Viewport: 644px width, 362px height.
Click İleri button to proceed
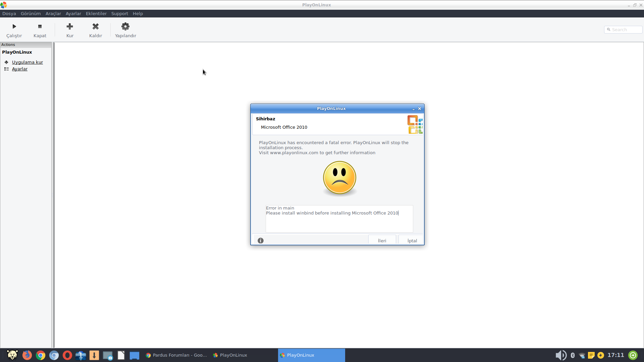point(382,240)
